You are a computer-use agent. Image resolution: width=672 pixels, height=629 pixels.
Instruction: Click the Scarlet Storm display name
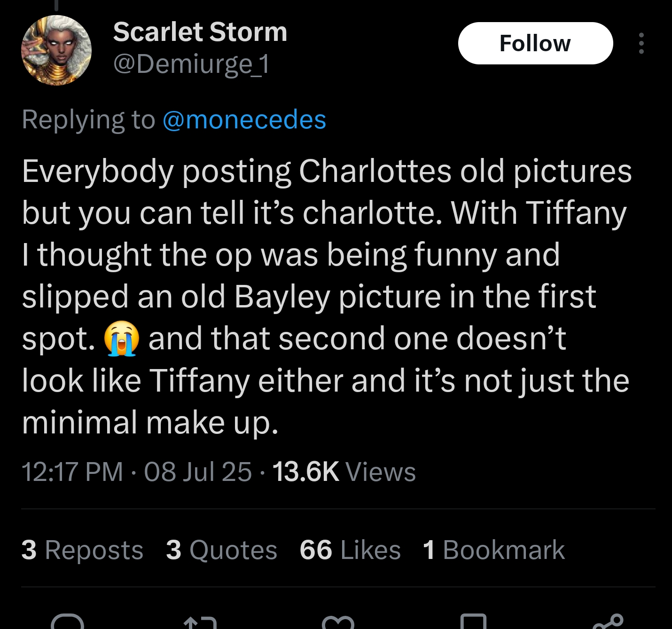coord(200,32)
